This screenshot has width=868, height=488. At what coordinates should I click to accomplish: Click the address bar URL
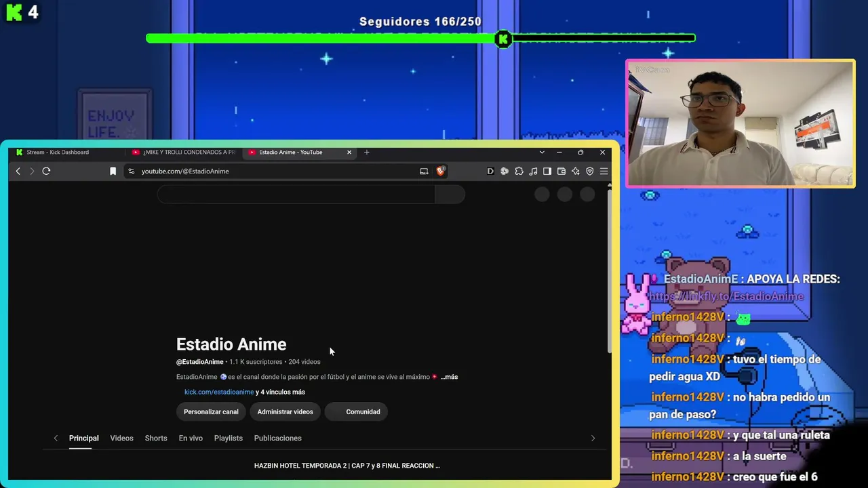coord(185,171)
